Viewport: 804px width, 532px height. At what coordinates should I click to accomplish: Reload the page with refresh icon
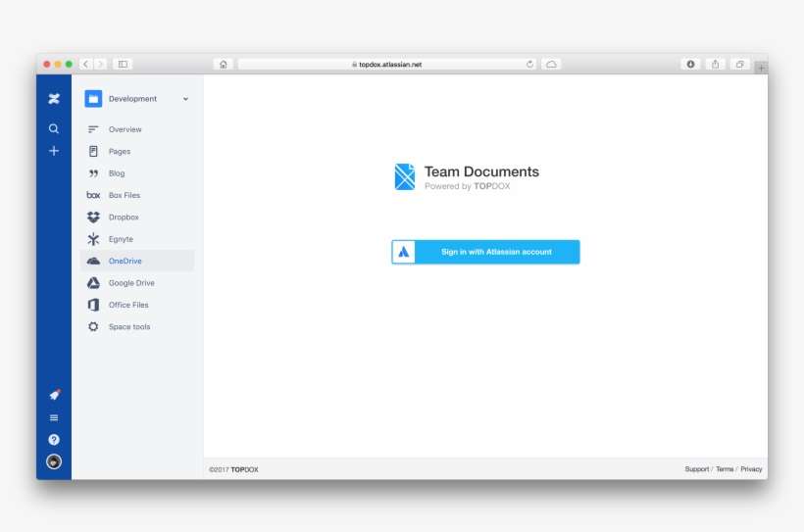pos(529,64)
